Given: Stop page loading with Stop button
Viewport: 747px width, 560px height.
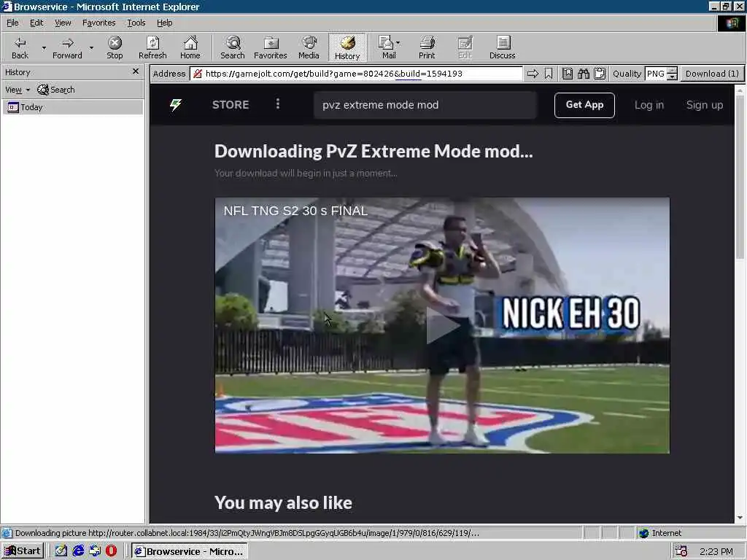Looking at the screenshot, I should click(115, 47).
